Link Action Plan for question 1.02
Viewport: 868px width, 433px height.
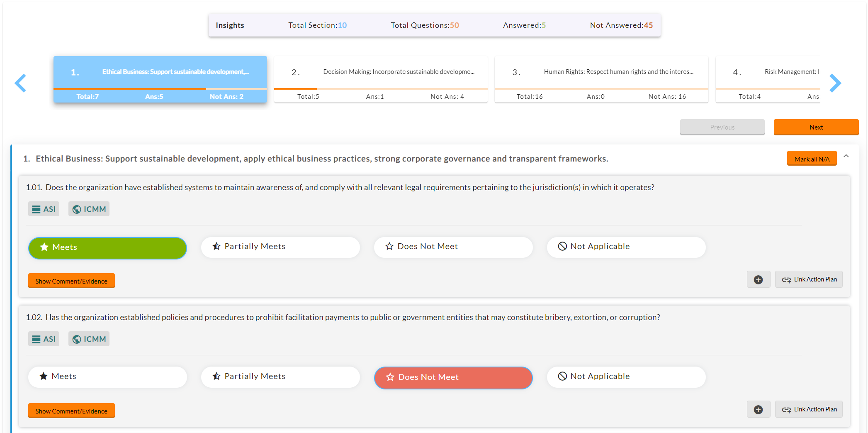click(x=809, y=409)
